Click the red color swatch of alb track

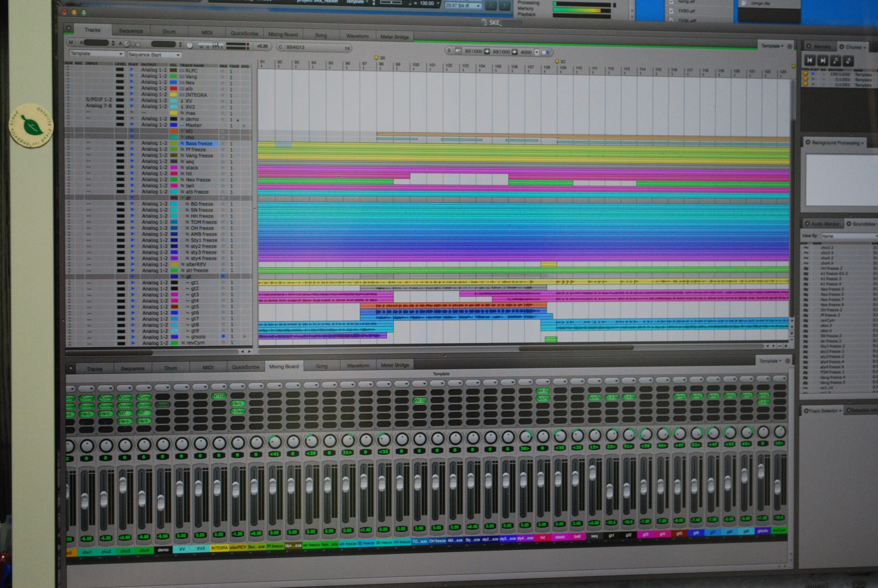coord(173,89)
